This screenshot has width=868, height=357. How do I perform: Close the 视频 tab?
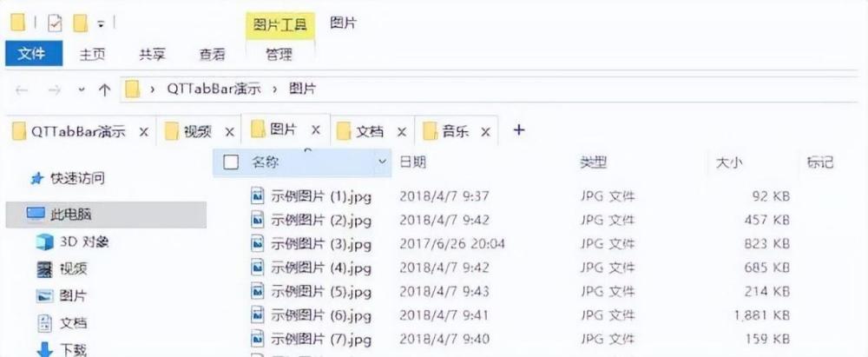(x=229, y=132)
